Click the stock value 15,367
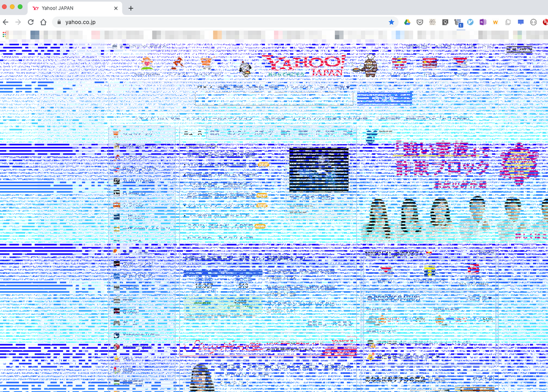This screenshot has height=392, width=548. click(x=204, y=286)
